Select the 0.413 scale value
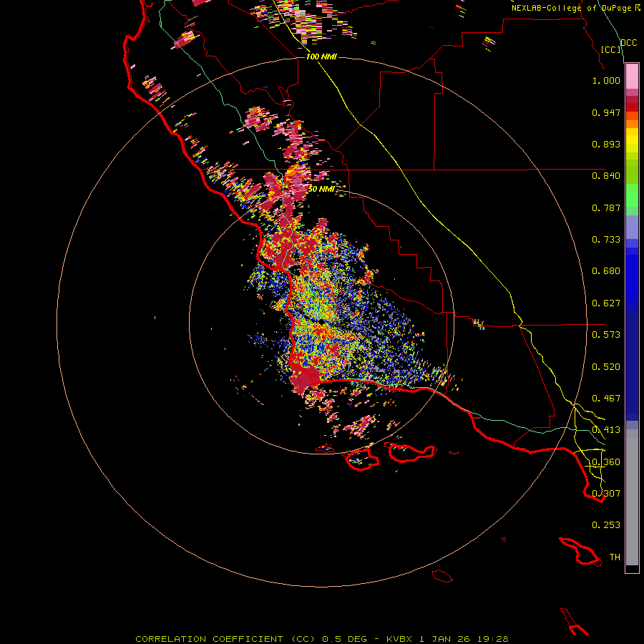 coord(606,430)
